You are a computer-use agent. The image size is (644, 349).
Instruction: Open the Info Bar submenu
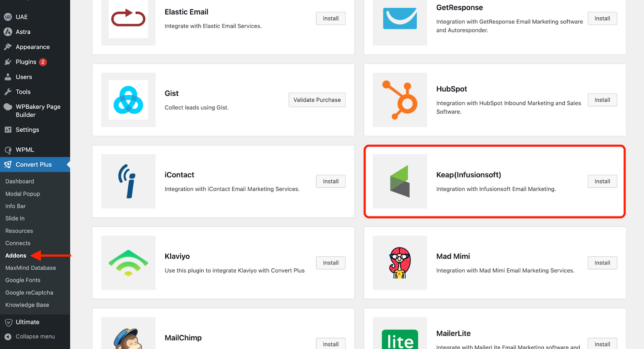[x=15, y=206]
